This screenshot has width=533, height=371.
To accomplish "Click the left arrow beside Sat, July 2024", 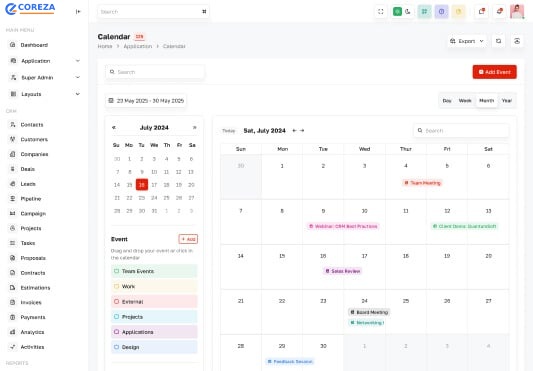I will [x=294, y=131].
